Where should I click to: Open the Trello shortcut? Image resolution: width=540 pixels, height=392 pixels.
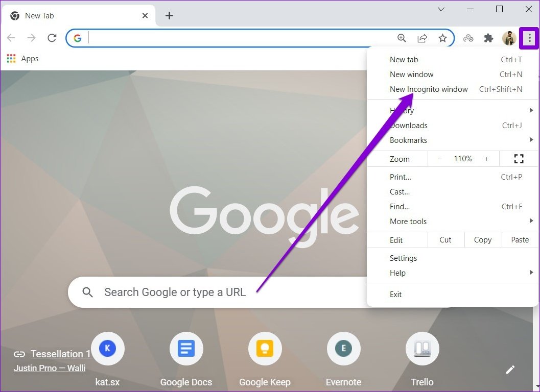(x=422, y=359)
